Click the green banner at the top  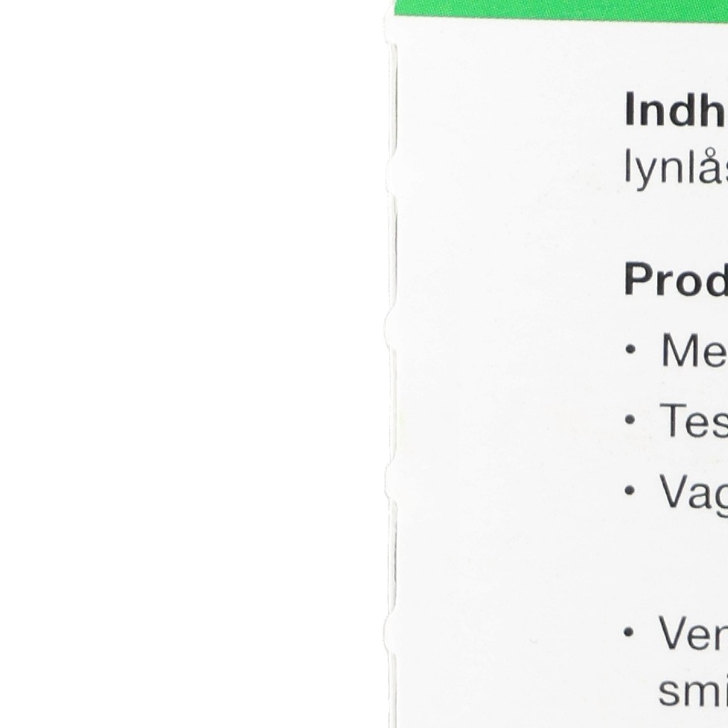pos(562,9)
